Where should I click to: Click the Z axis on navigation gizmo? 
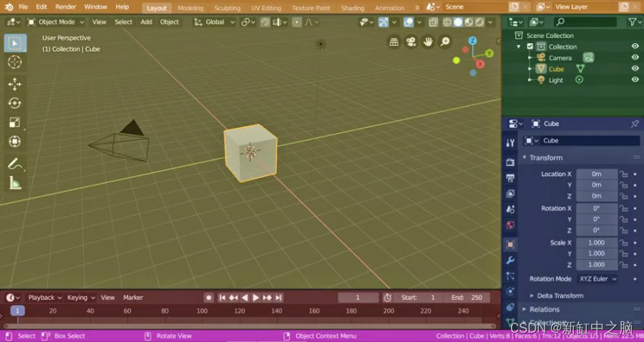(x=473, y=41)
